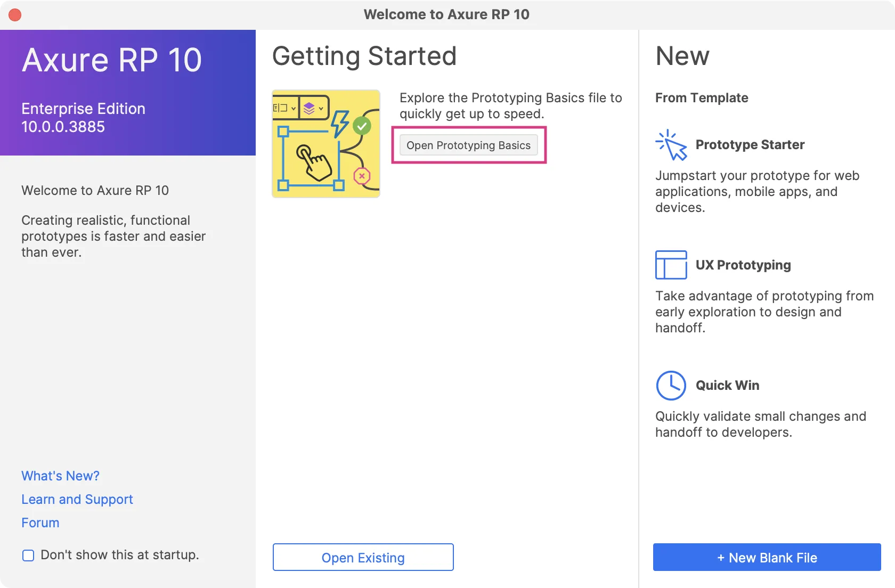Close the Welcome to Axure window
The image size is (895, 588).
click(x=15, y=15)
